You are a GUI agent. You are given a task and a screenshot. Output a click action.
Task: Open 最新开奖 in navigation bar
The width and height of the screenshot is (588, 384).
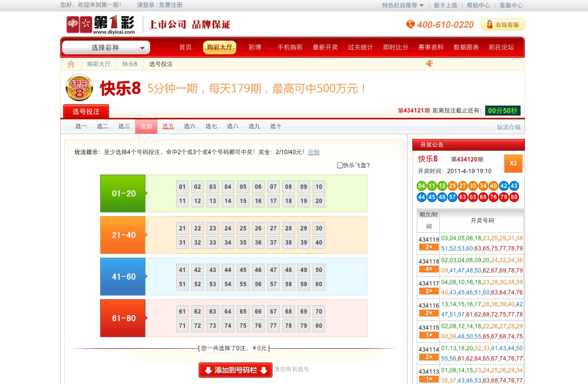coord(325,47)
